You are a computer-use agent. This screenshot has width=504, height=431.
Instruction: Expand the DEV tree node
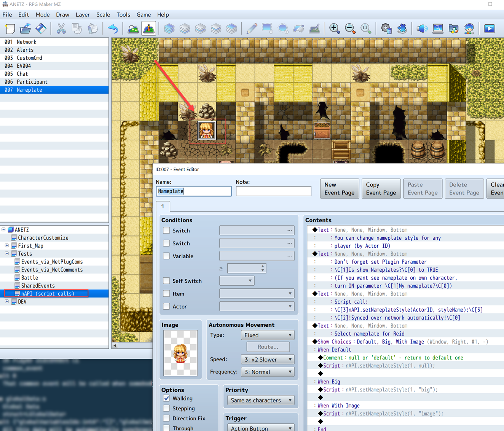pos(6,302)
